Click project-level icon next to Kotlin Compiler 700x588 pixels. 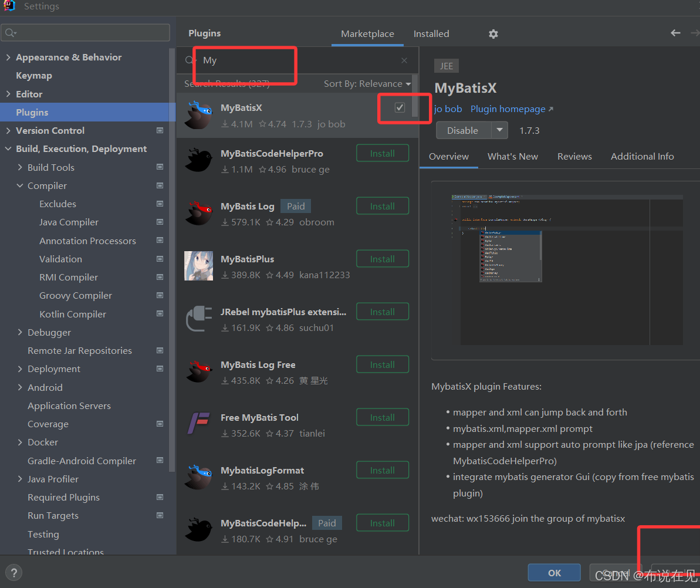click(160, 314)
